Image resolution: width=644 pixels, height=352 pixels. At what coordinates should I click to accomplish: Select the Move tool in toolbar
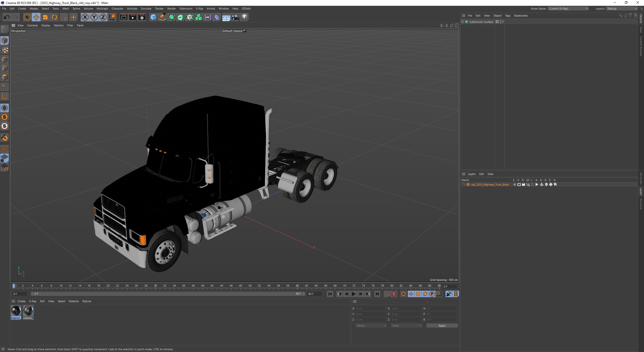pos(36,17)
